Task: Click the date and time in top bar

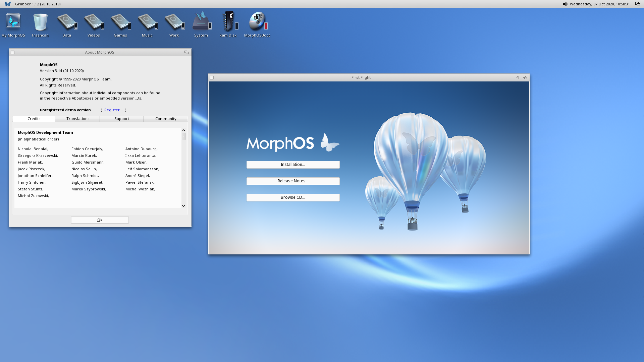Action: click(599, 4)
